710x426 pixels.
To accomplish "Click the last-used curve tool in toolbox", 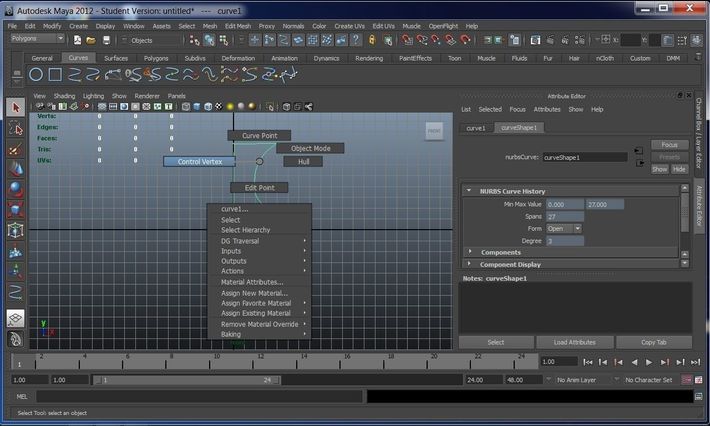I will [16, 292].
